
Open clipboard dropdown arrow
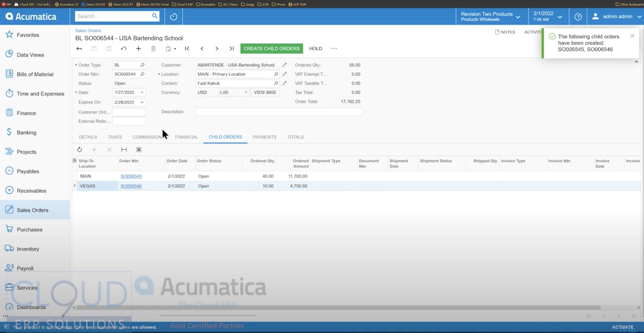[175, 49]
